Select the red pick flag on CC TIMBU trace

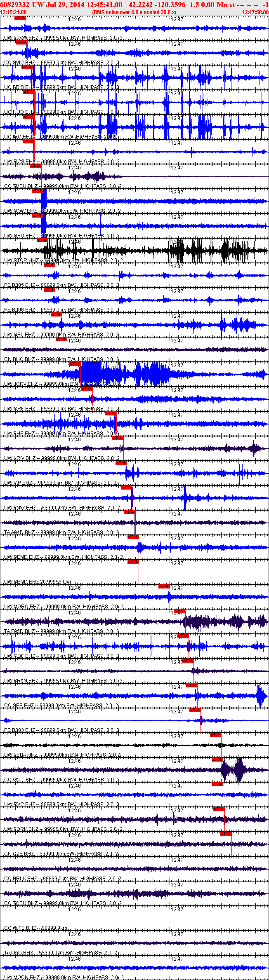(x=36, y=166)
